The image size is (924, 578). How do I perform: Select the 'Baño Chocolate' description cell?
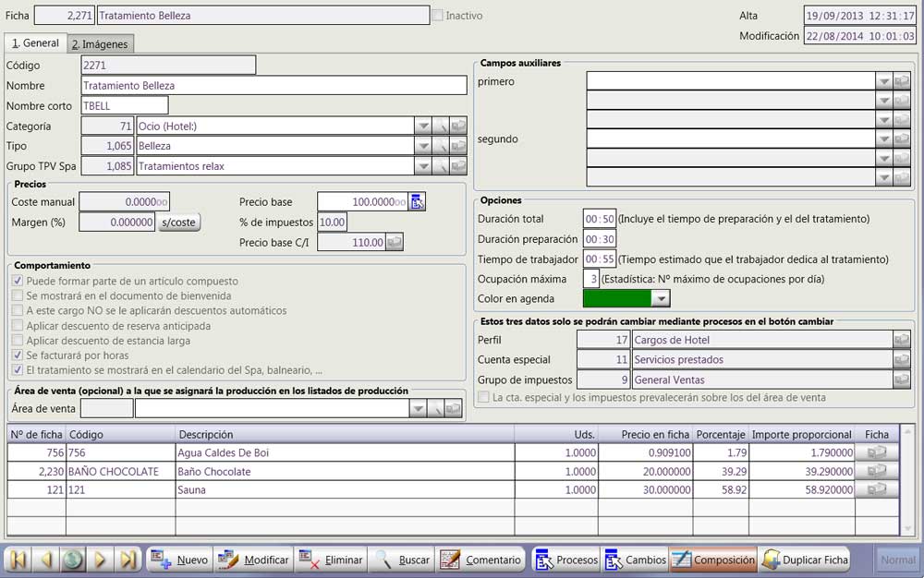pyautogui.click(x=345, y=471)
